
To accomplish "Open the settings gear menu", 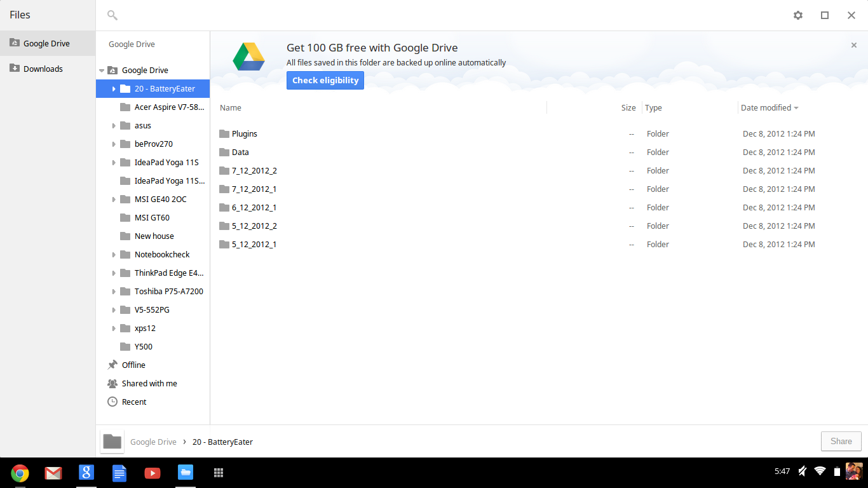I will click(x=798, y=15).
